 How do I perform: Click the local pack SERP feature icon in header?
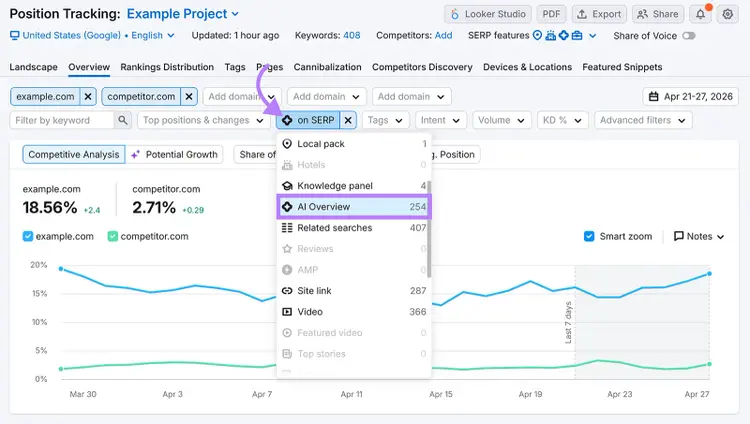pos(538,35)
